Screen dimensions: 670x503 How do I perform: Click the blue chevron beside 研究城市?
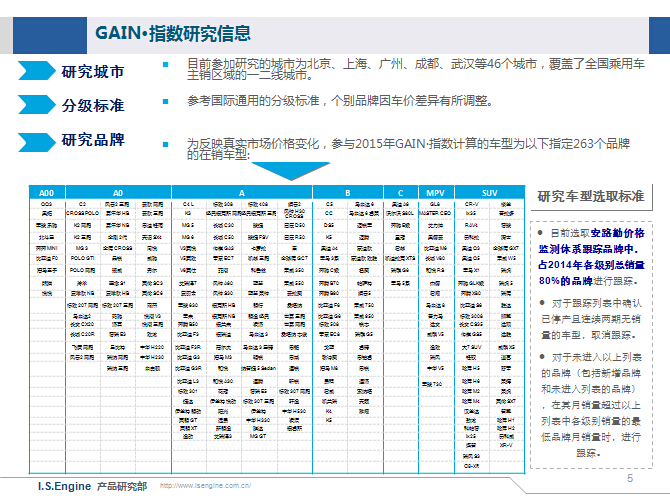[37, 71]
